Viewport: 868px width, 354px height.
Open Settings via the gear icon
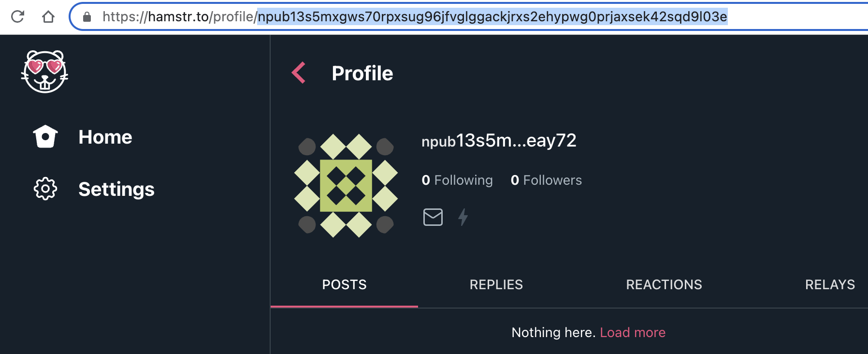(x=44, y=190)
